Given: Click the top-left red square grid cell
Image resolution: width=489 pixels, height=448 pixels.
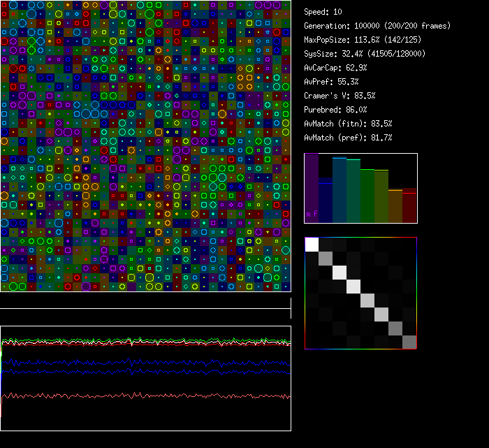Looking at the screenshot, I should [x=6, y=4].
